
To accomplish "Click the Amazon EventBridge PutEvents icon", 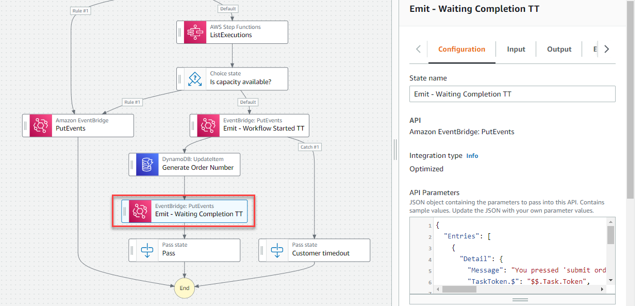I will pos(41,125).
